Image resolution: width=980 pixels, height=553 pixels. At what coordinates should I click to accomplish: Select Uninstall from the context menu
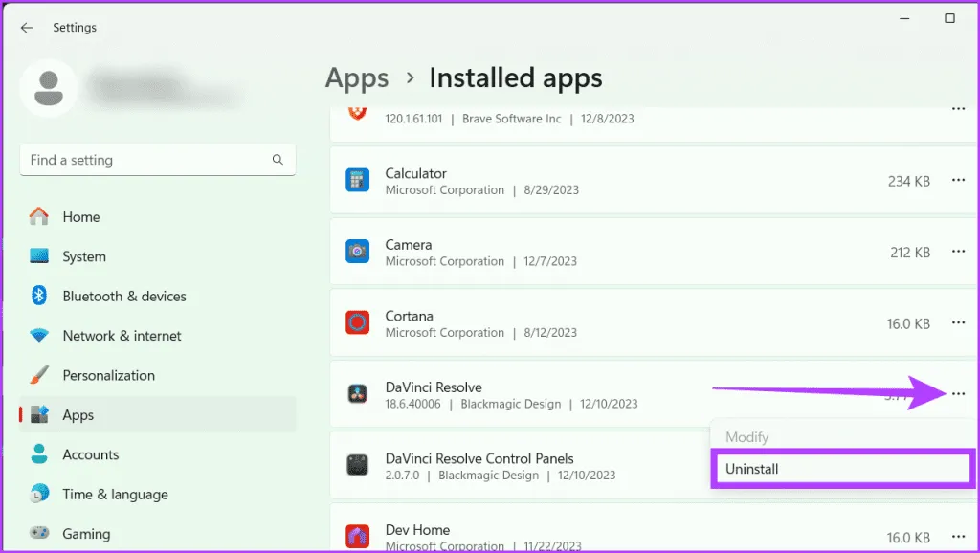[841, 469]
